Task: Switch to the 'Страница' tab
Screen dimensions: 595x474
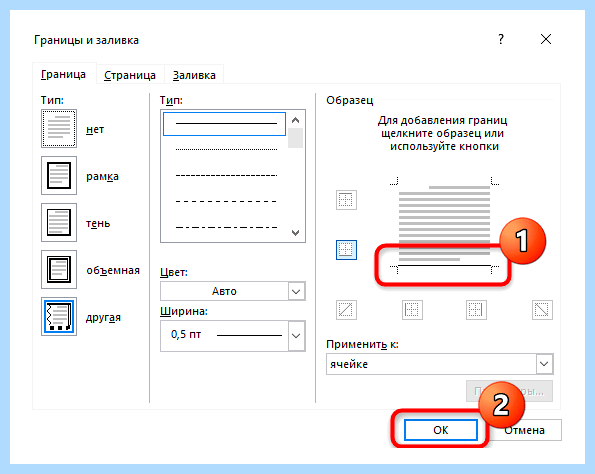Action: click(130, 75)
